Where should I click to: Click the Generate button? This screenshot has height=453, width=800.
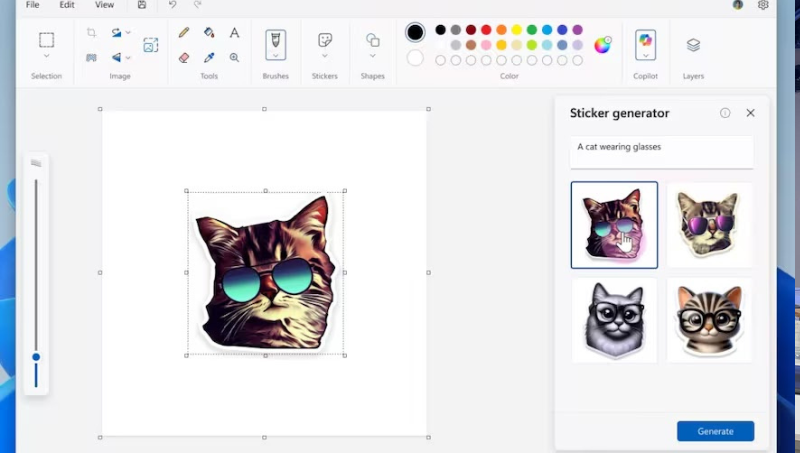(x=715, y=431)
